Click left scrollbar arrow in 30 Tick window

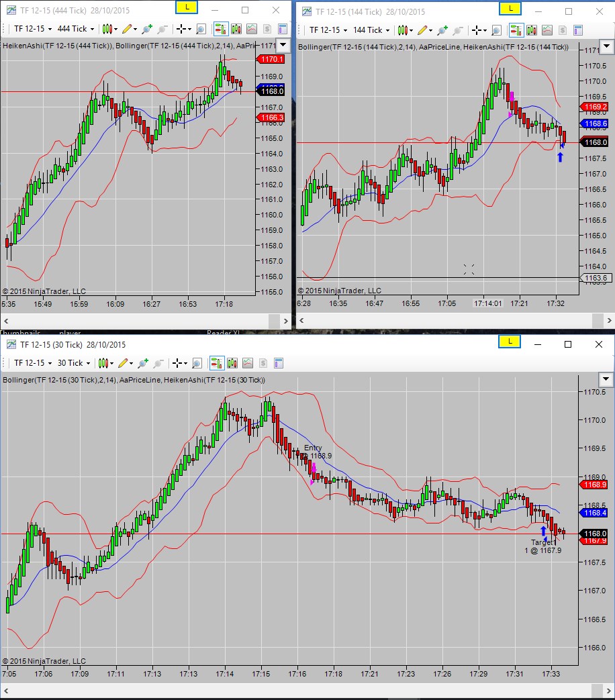click(x=6, y=691)
